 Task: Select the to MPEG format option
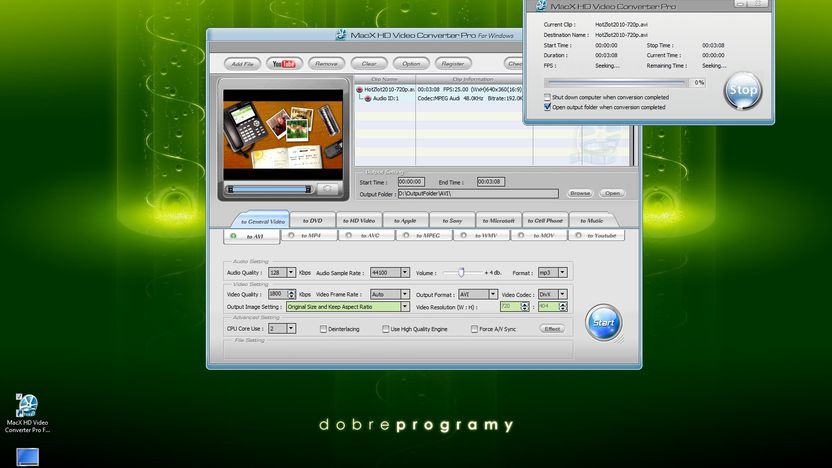click(424, 236)
